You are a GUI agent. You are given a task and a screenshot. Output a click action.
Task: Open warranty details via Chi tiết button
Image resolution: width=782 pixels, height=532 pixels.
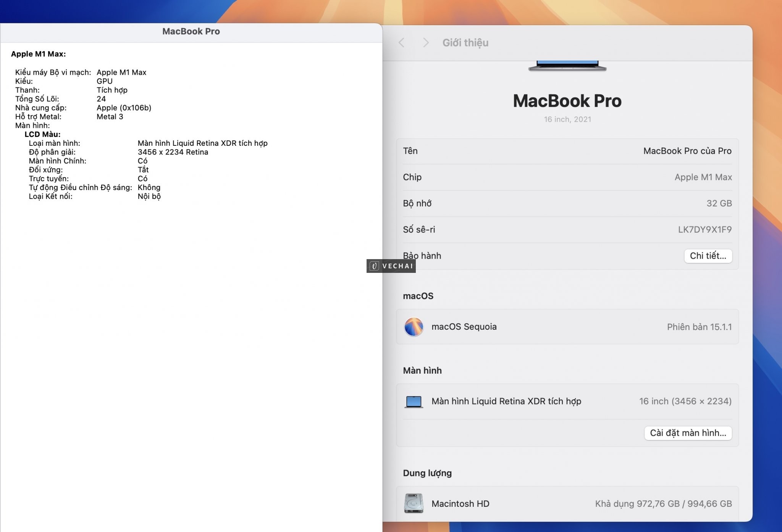tap(708, 256)
